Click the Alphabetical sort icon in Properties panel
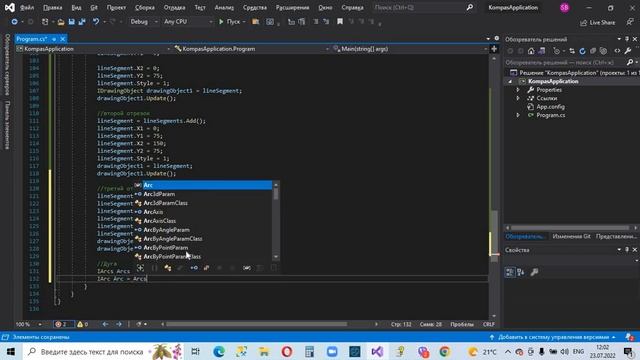 [521, 272]
